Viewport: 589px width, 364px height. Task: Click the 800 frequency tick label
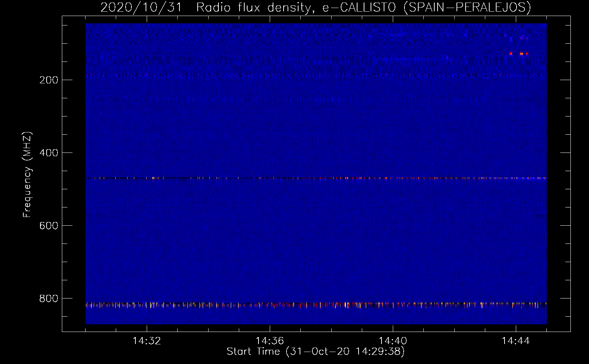click(49, 298)
